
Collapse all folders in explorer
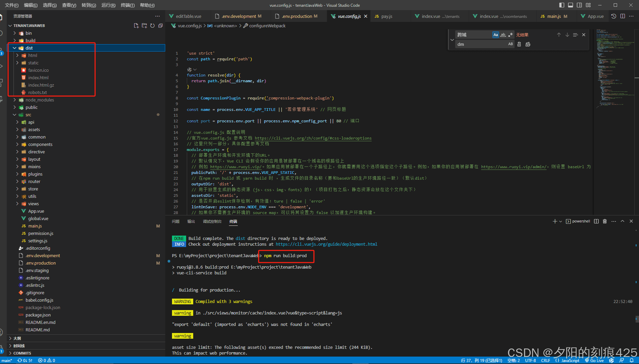pos(161,26)
